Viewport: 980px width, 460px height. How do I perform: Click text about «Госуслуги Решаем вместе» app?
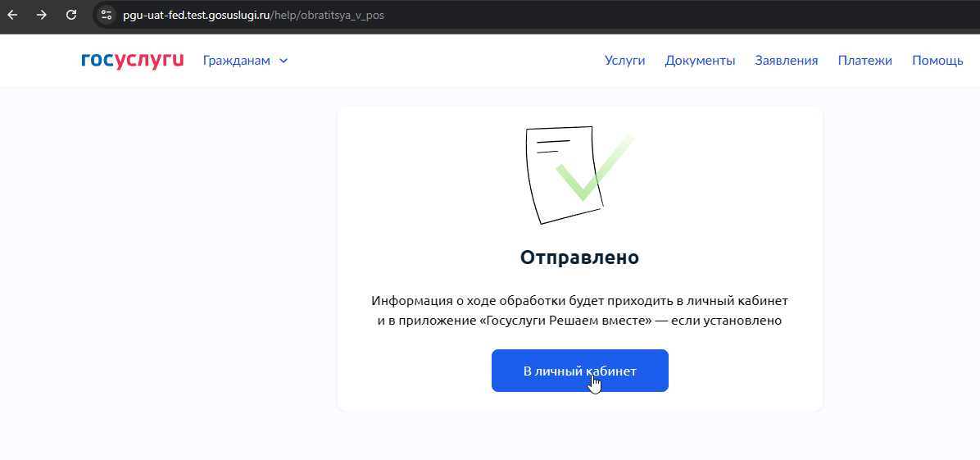pyautogui.click(x=580, y=321)
